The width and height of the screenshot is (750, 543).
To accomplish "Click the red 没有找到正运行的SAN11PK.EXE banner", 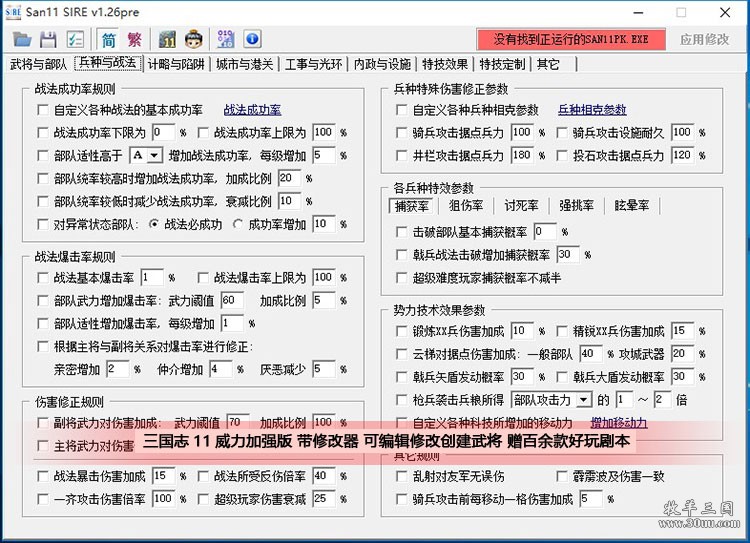I will 571,39.
